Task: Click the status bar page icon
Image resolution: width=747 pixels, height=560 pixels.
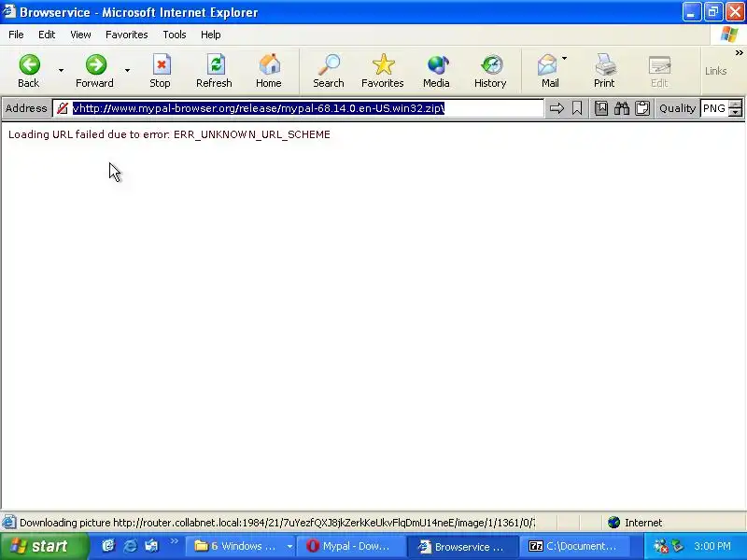Action: [9, 523]
